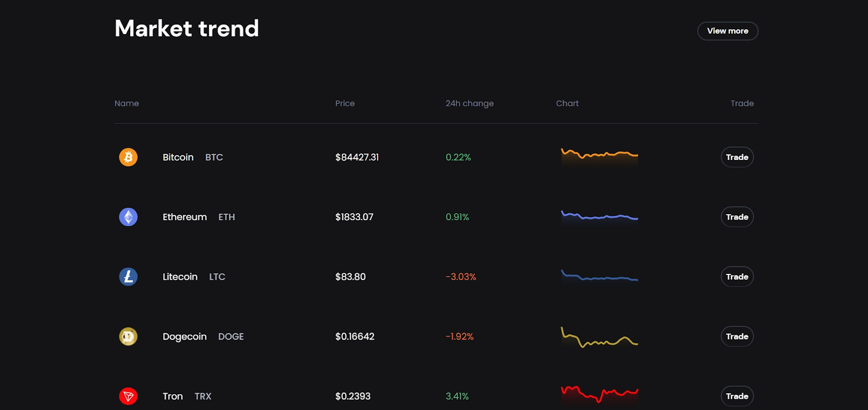Click the Bitcoin coin icon

click(128, 157)
